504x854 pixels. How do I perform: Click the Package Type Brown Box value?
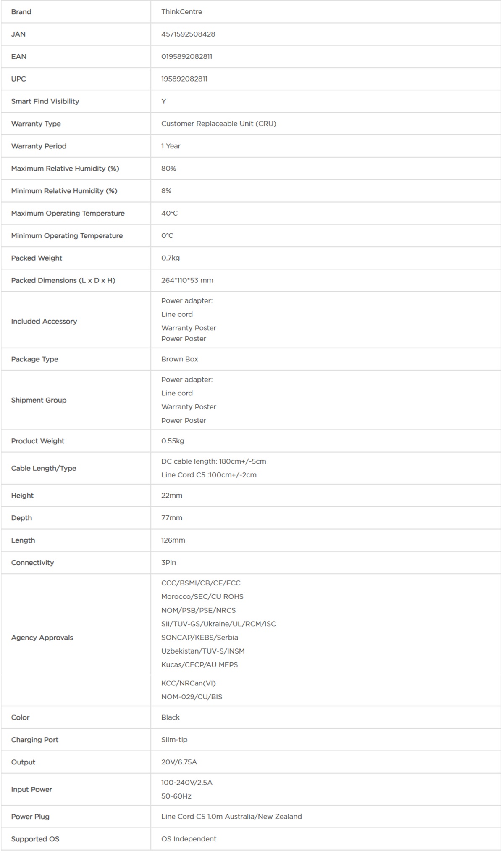pos(180,359)
